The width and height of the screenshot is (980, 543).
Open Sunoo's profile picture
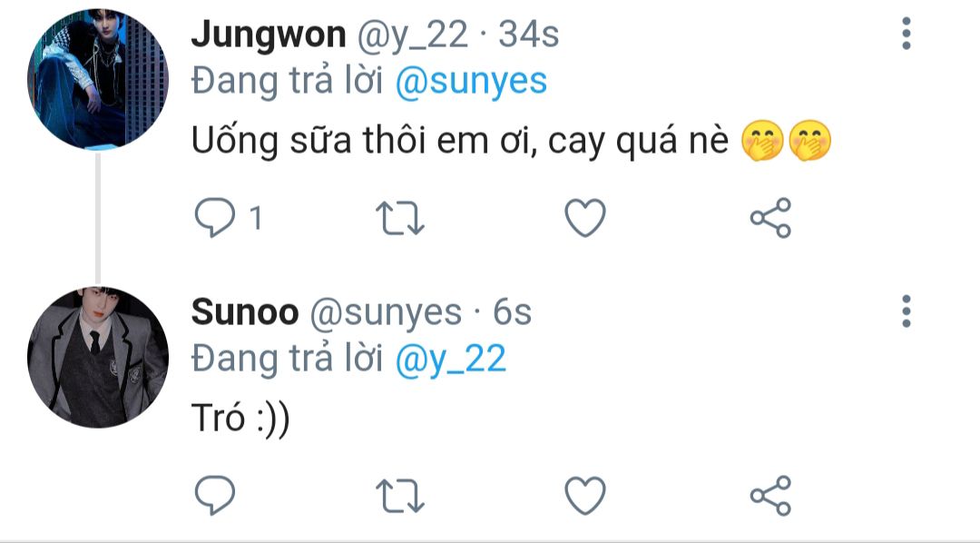pos(98,357)
